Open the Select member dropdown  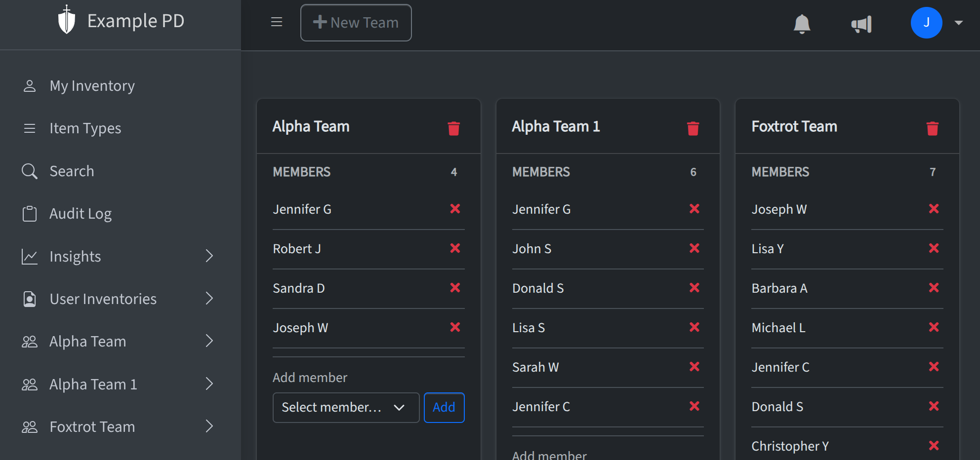pos(346,407)
